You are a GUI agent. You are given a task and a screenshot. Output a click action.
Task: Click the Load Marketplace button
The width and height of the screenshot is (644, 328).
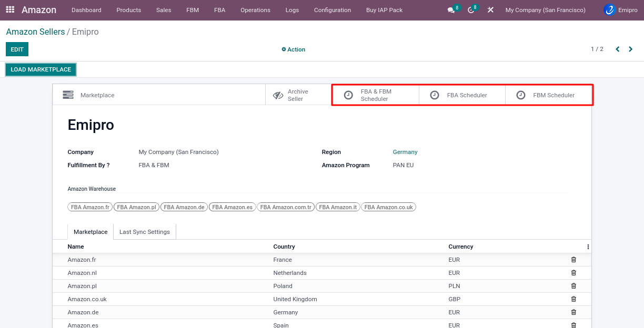click(x=41, y=69)
